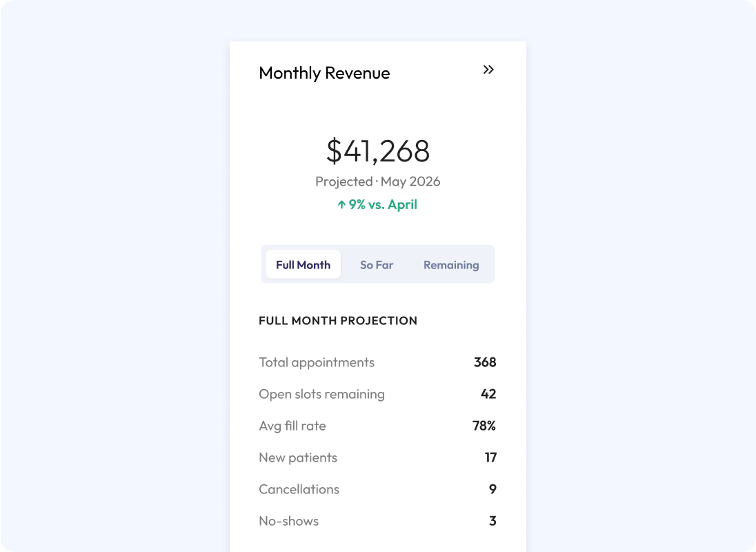756x552 pixels.
Task: Switch to the So Far tab
Action: 377,265
